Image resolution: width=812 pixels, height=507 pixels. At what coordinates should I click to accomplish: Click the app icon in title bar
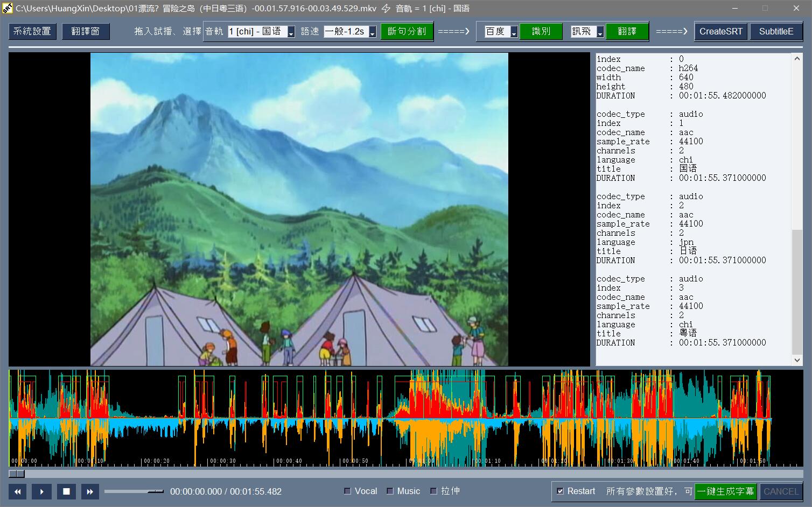point(7,8)
